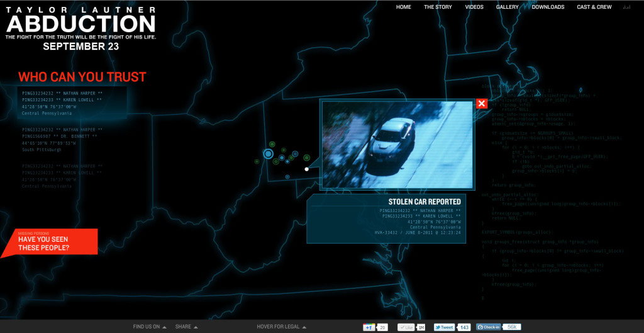644x333 pixels.
Task: Go to The Story section
Action: tap(438, 7)
